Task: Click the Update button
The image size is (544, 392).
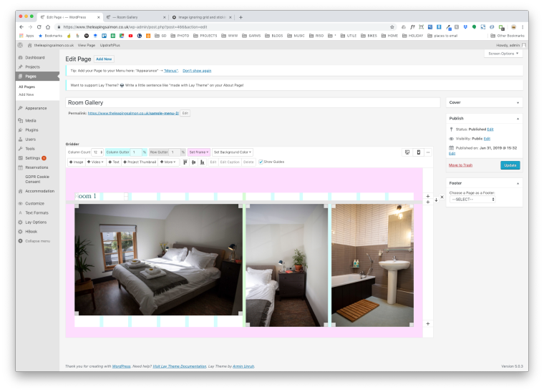Action: (x=510, y=165)
